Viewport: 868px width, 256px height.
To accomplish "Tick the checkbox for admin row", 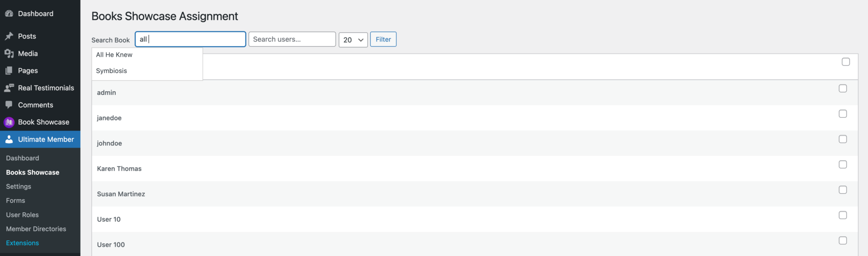I will [x=843, y=88].
